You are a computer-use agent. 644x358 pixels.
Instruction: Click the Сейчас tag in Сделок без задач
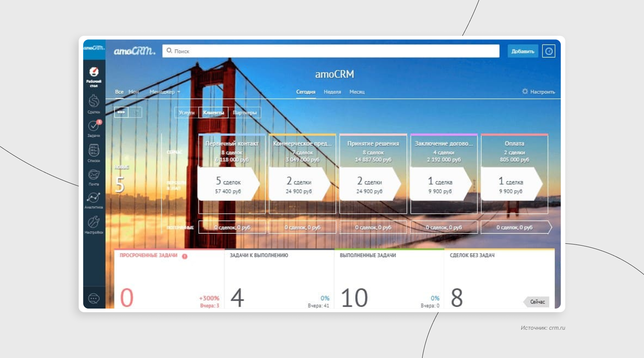[x=536, y=302]
